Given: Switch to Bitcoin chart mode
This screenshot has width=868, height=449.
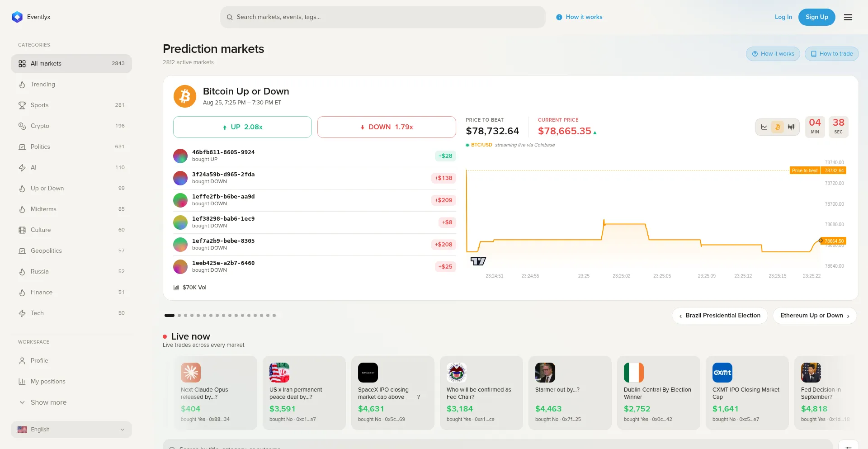Looking at the screenshot, I should point(778,127).
